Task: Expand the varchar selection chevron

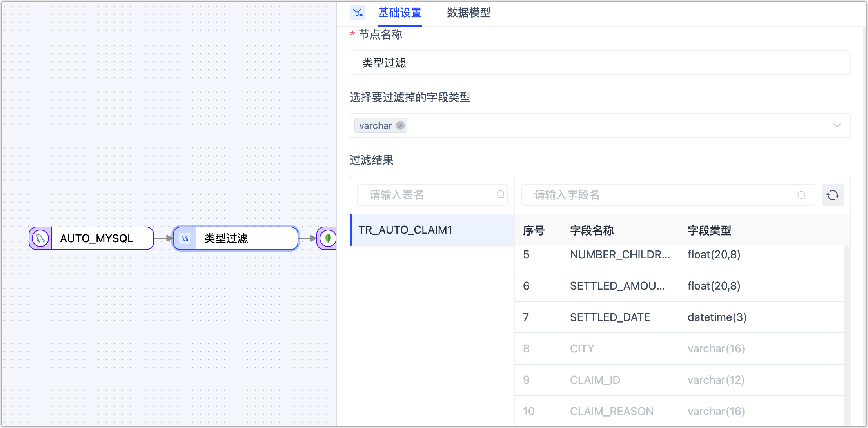Action: pyautogui.click(x=837, y=125)
